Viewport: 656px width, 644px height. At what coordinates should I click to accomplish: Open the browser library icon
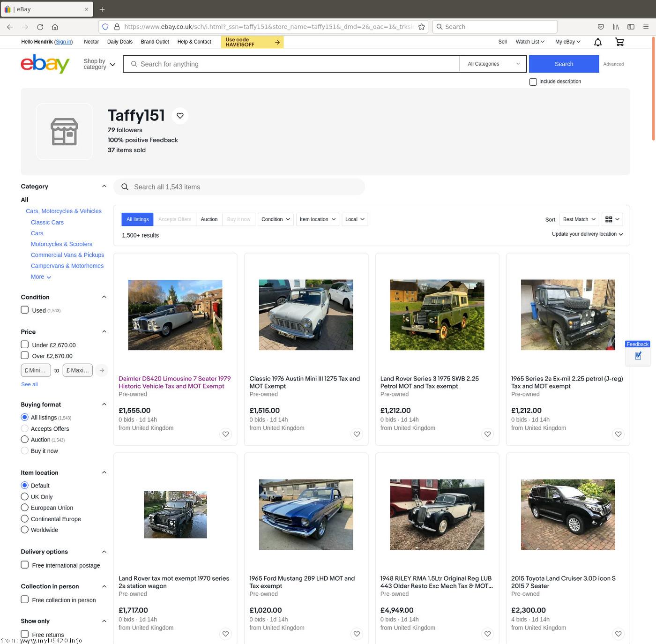[616, 27]
